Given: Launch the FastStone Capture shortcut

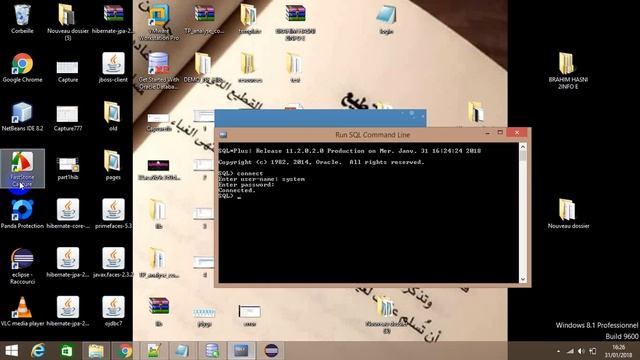Looking at the screenshot, I should [22, 169].
